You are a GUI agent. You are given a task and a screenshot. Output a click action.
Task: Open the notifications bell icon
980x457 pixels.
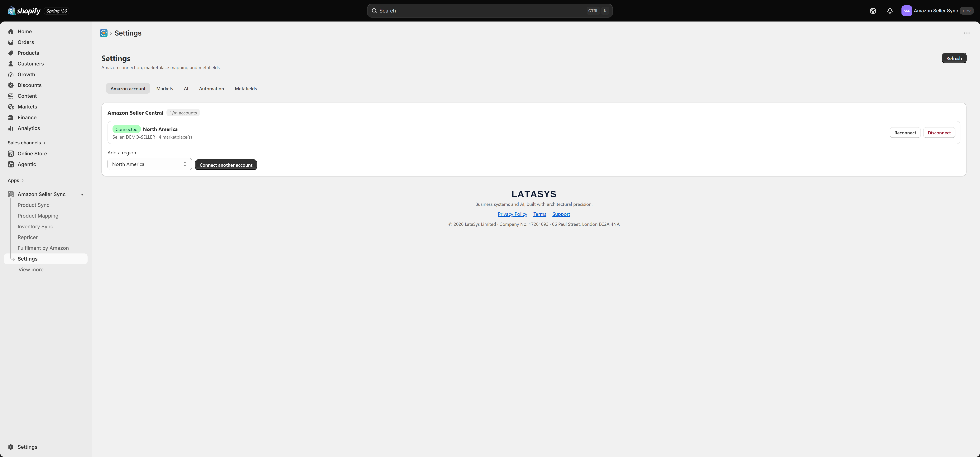(x=889, y=11)
